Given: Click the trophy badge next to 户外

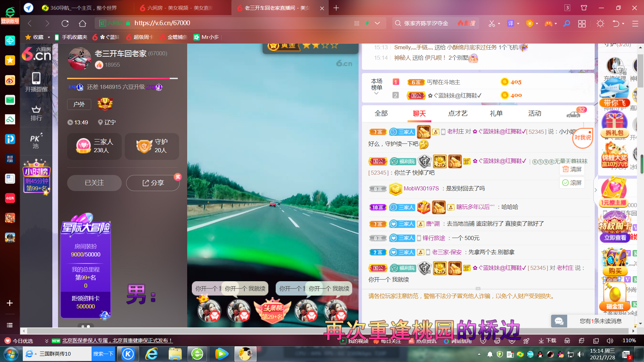Looking at the screenshot, I should point(105,104).
